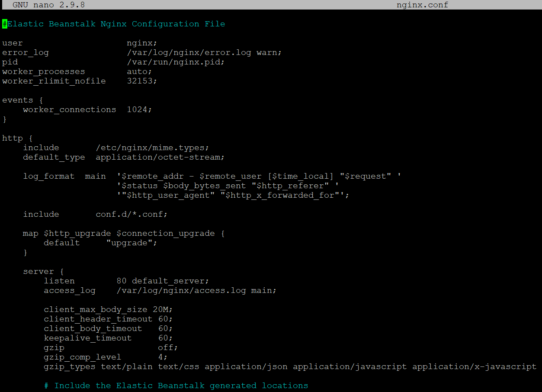
Task: Click the '/etc/nginx/mime.types;' include path
Action: pyautogui.click(x=153, y=148)
